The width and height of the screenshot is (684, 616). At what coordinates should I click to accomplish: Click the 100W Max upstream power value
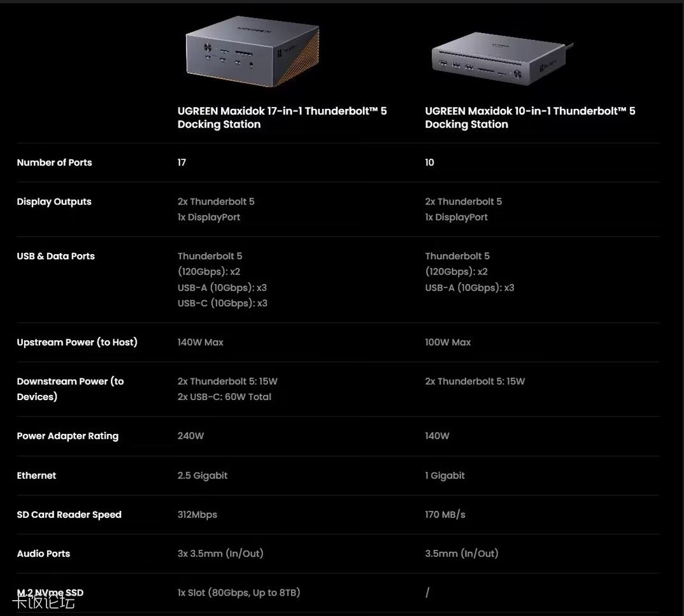[448, 342]
